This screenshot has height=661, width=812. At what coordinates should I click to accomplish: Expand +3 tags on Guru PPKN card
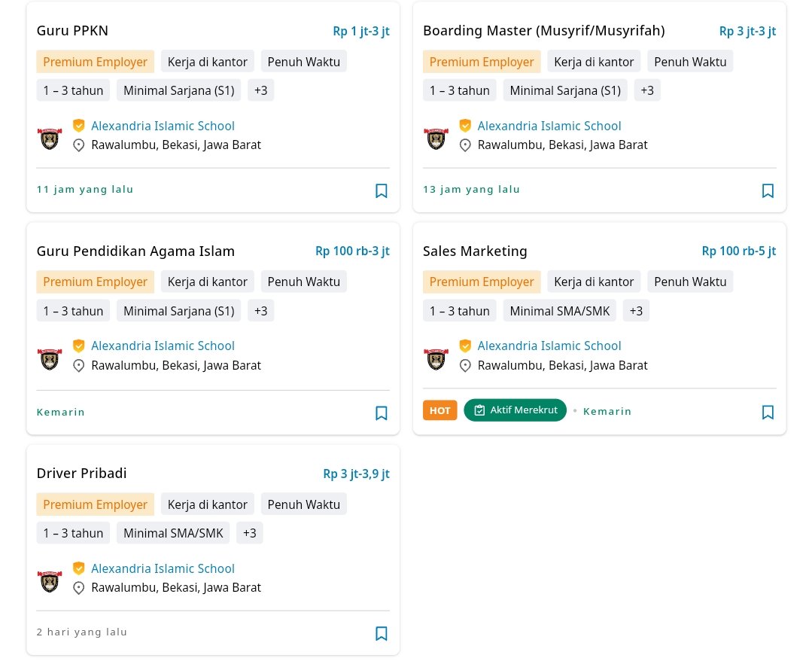pyautogui.click(x=260, y=90)
